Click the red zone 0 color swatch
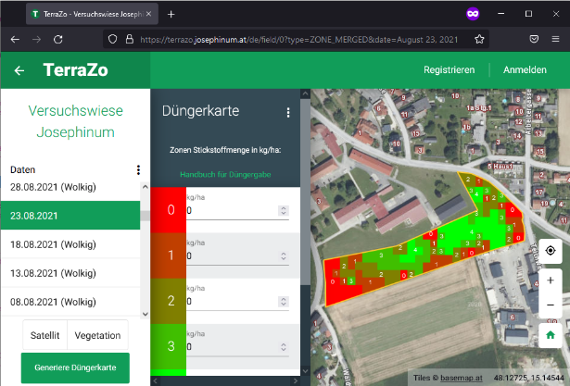Screen dimensions: 570x386 click(x=168, y=210)
